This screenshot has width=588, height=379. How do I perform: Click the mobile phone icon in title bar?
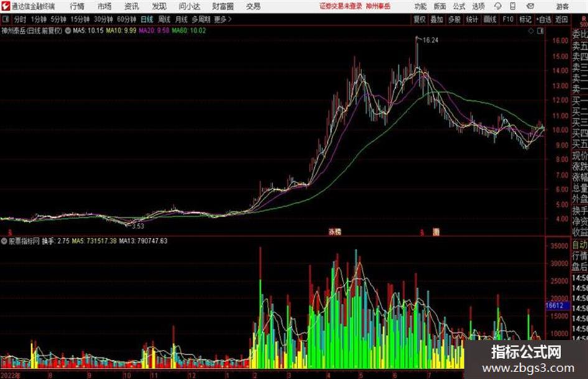point(513,6)
